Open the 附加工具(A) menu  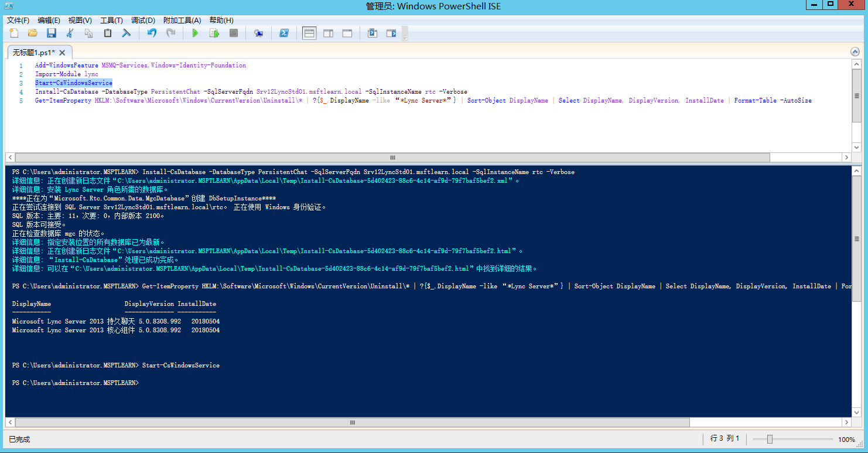coord(182,20)
